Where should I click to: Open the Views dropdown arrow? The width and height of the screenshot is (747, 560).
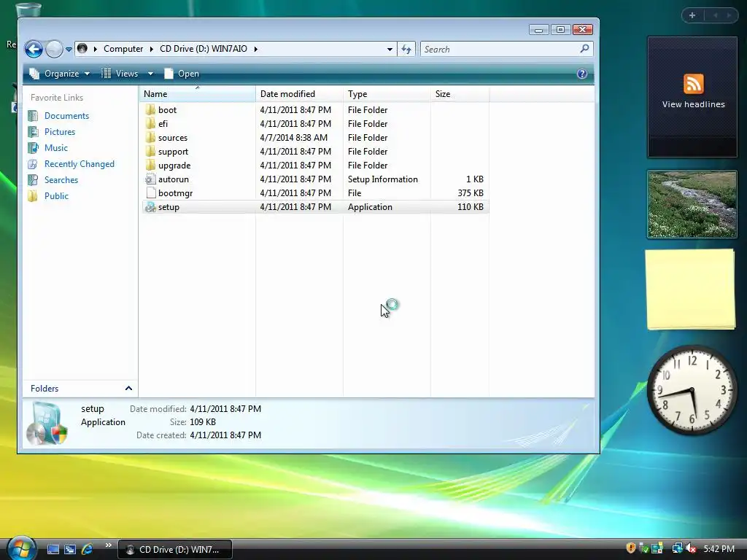150,74
